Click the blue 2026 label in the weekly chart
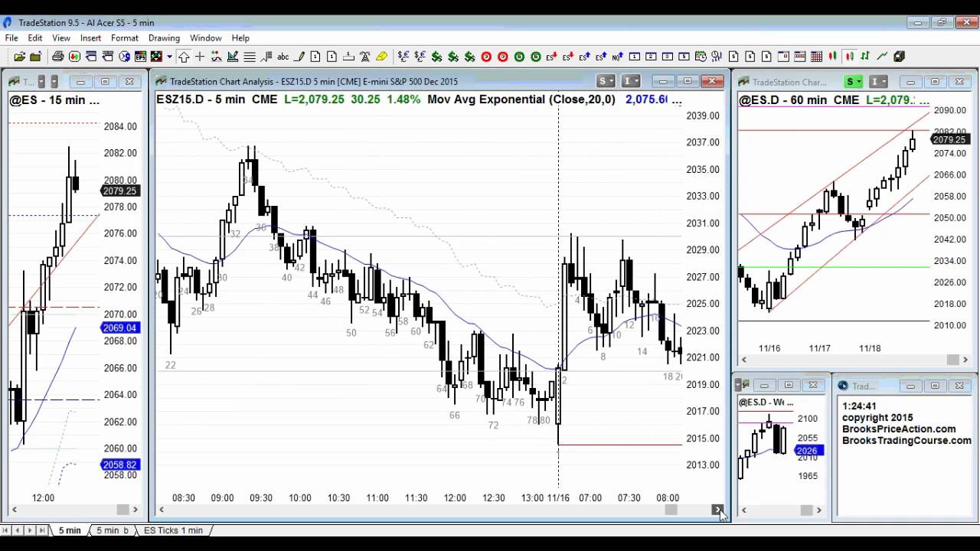980x551 pixels. pos(807,451)
